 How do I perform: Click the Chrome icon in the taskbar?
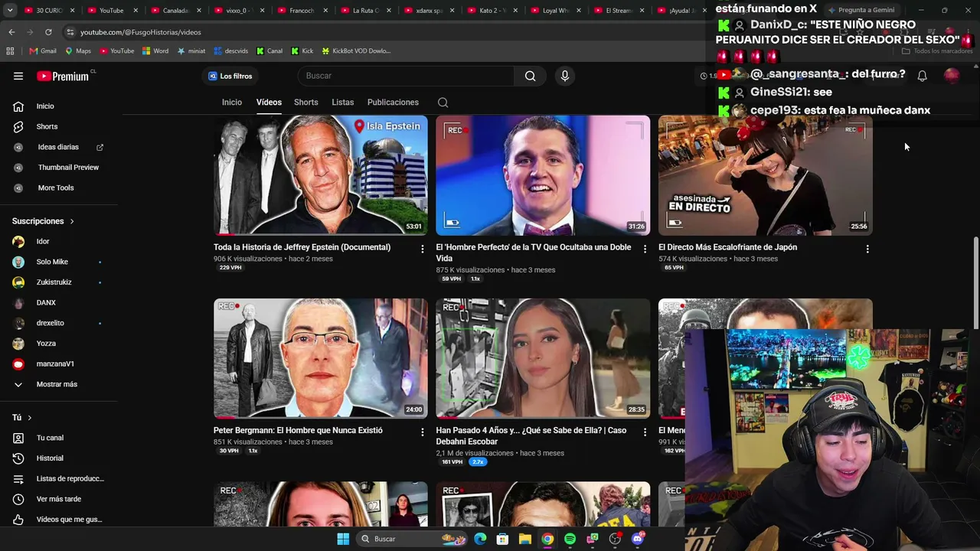click(x=547, y=539)
